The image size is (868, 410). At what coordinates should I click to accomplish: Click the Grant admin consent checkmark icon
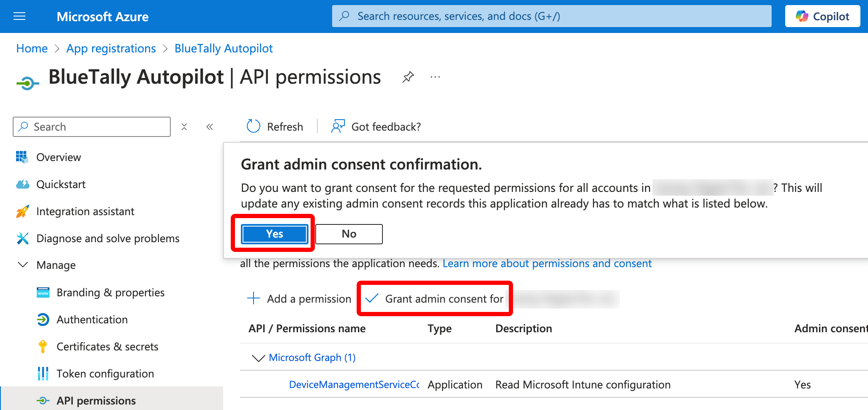(x=372, y=298)
